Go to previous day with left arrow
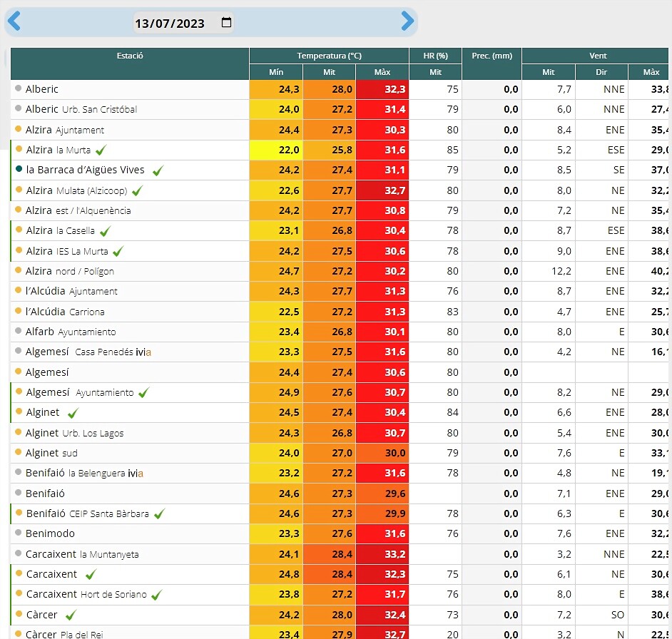Image resolution: width=672 pixels, height=639 pixels. click(x=14, y=21)
